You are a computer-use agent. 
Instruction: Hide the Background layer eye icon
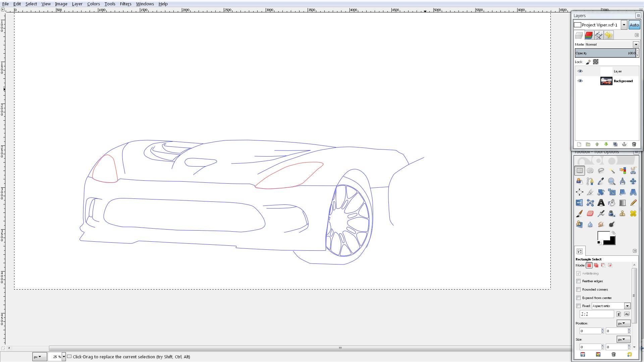580,81
